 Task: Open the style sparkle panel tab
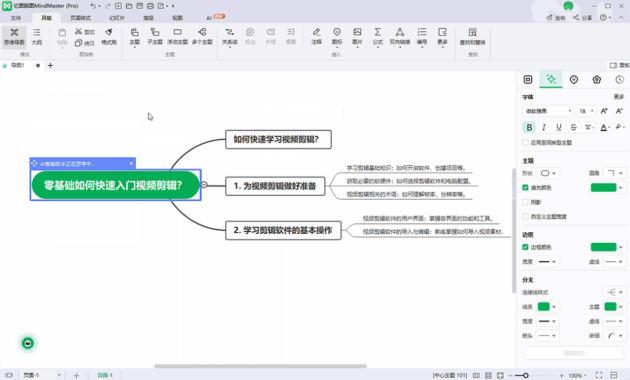(551, 79)
